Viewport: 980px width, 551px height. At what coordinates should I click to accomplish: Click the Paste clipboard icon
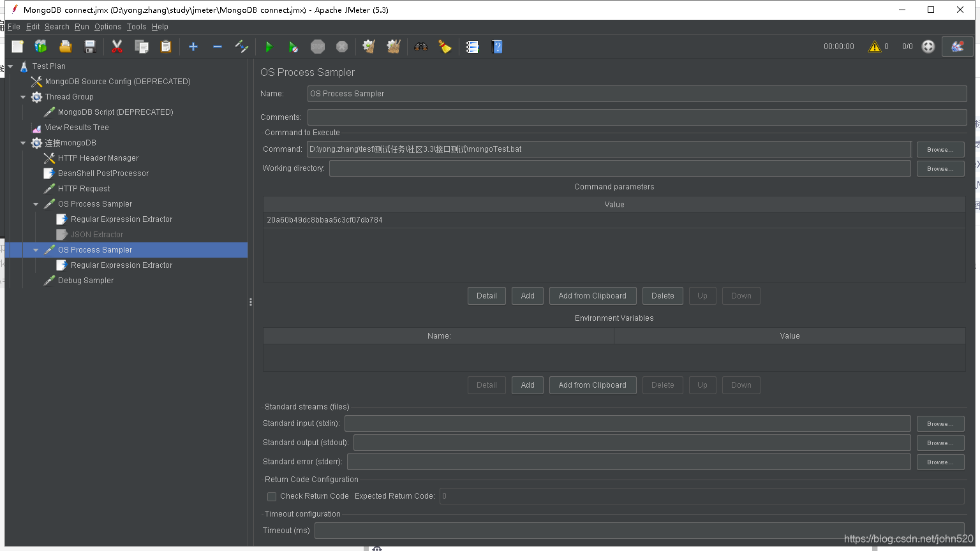[x=166, y=47]
